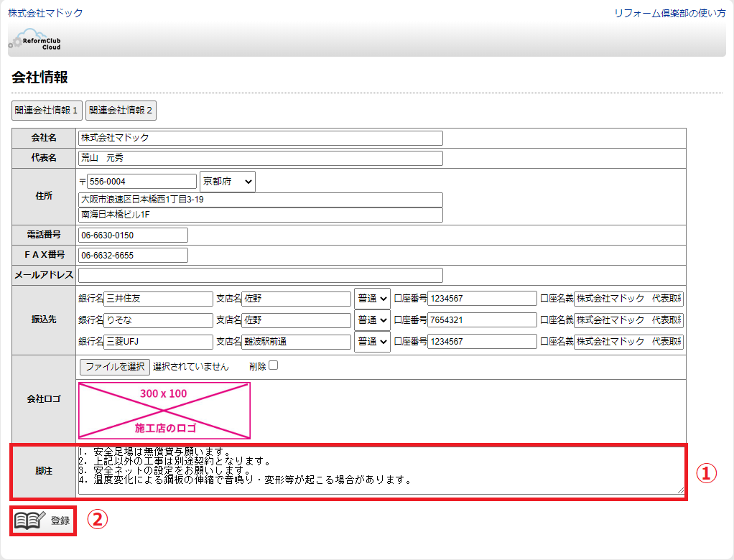The width and height of the screenshot is (734, 560).
Task: Focus the 代表名 text field
Action: tap(260, 158)
